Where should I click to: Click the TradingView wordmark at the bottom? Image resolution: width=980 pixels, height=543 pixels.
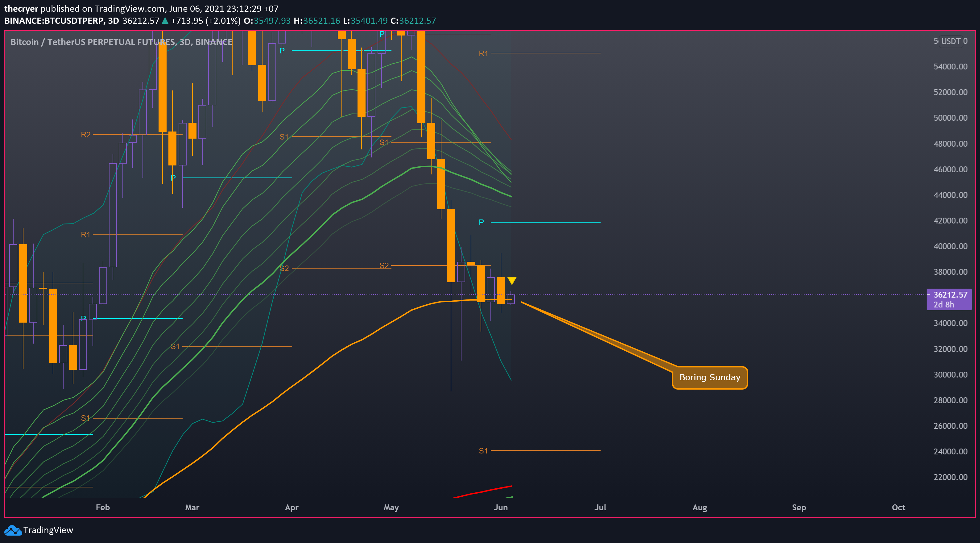pyautogui.click(x=48, y=530)
